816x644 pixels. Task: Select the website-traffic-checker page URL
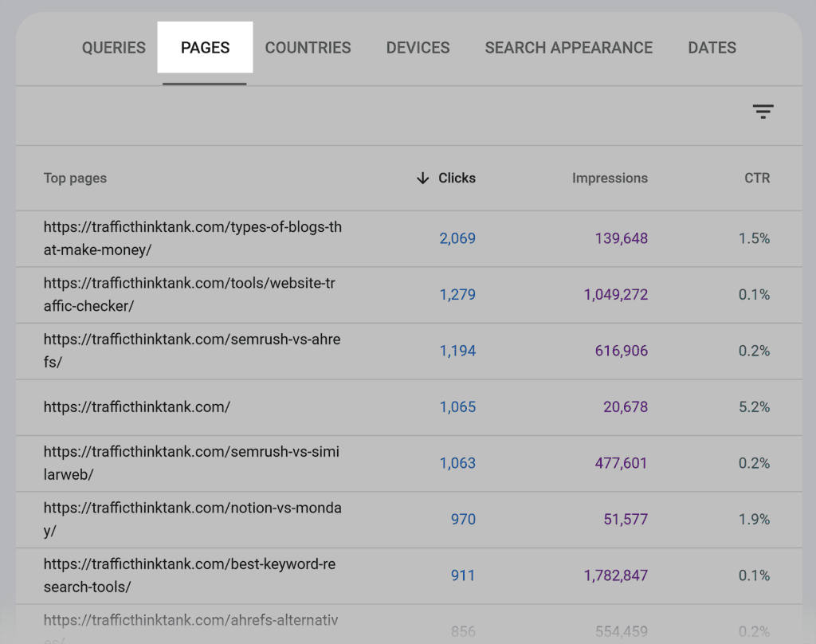point(191,295)
